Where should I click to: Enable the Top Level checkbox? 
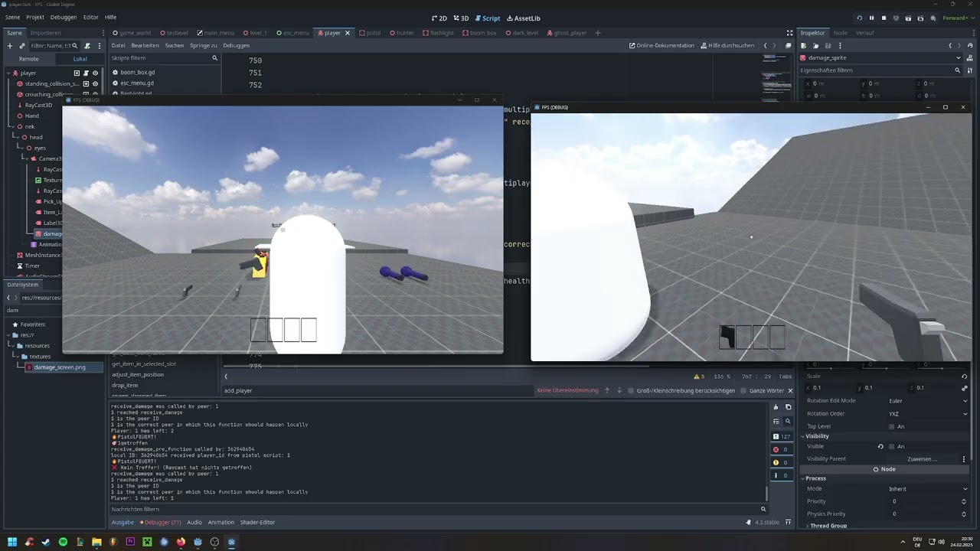(891, 426)
